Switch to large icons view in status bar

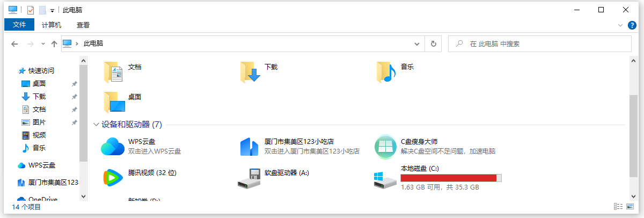631,206
